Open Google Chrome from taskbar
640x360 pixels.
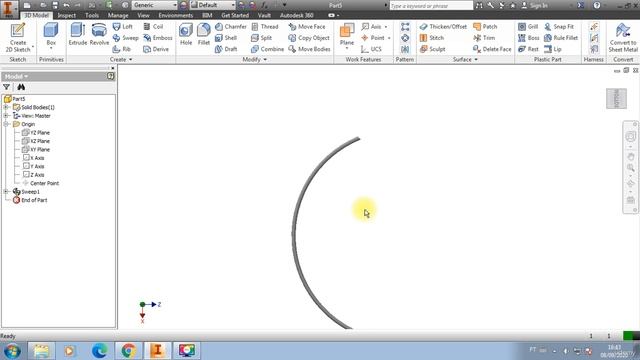pyautogui.click(x=129, y=351)
